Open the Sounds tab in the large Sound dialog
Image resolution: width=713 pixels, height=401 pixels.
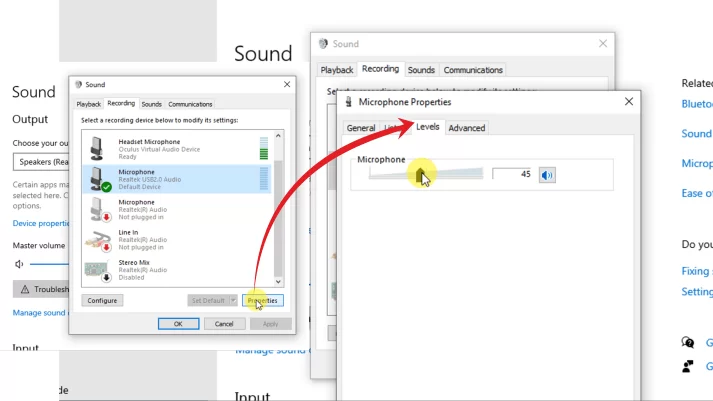coord(421,70)
